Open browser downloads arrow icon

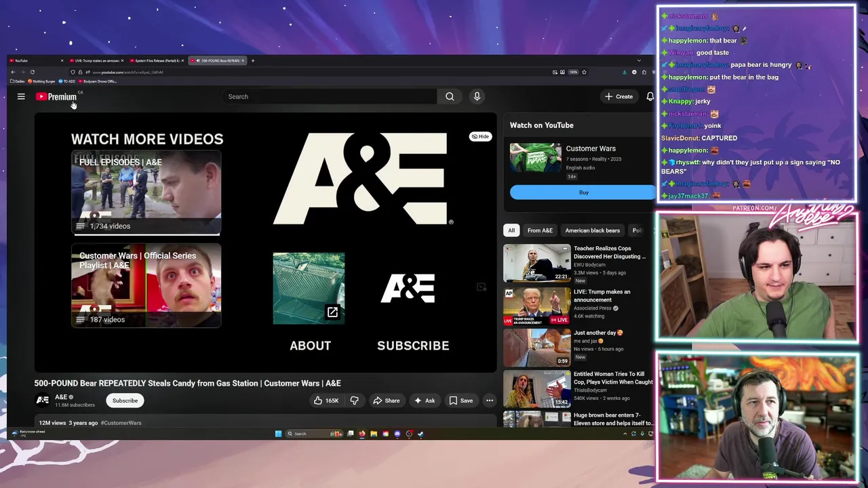point(625,72)
